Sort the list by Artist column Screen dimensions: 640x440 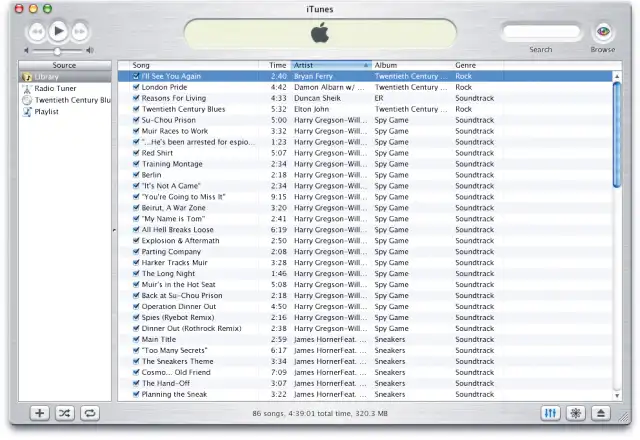click(330, 65)
